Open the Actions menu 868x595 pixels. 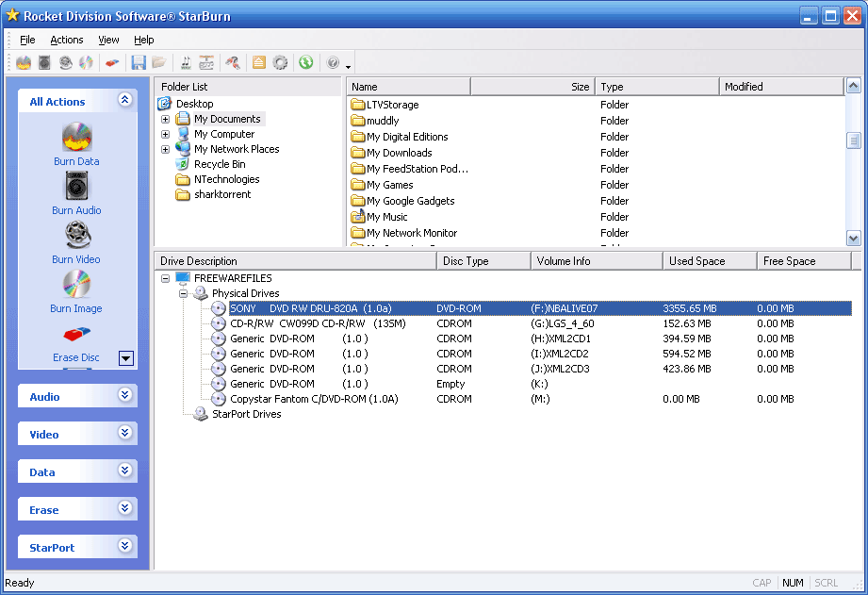[x=66, y=40]
